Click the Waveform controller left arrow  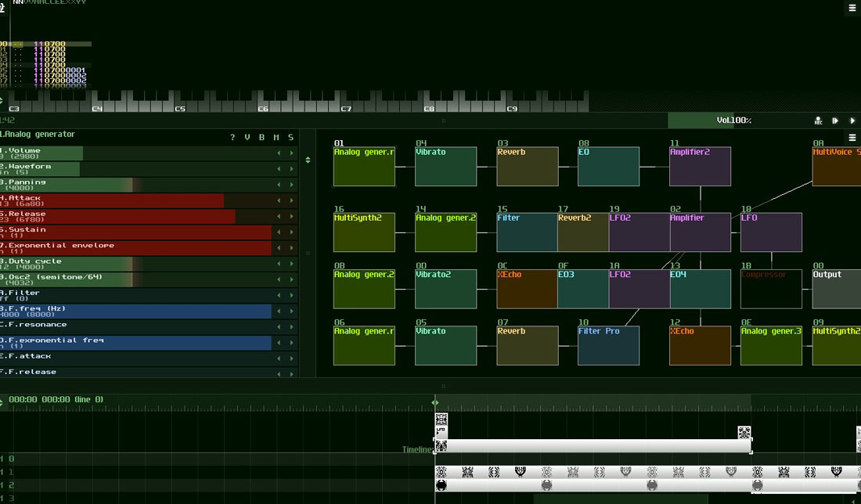tap(279, 169)
